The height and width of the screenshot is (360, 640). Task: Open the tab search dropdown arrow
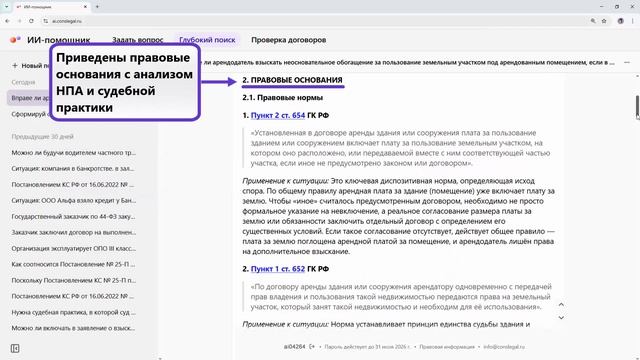point(6,7)
